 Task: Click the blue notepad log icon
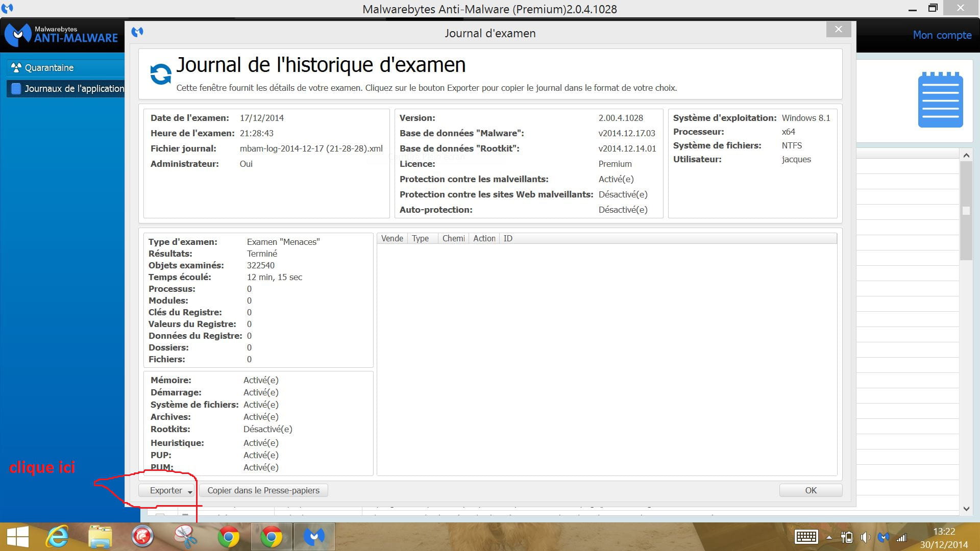click(940, 100)
